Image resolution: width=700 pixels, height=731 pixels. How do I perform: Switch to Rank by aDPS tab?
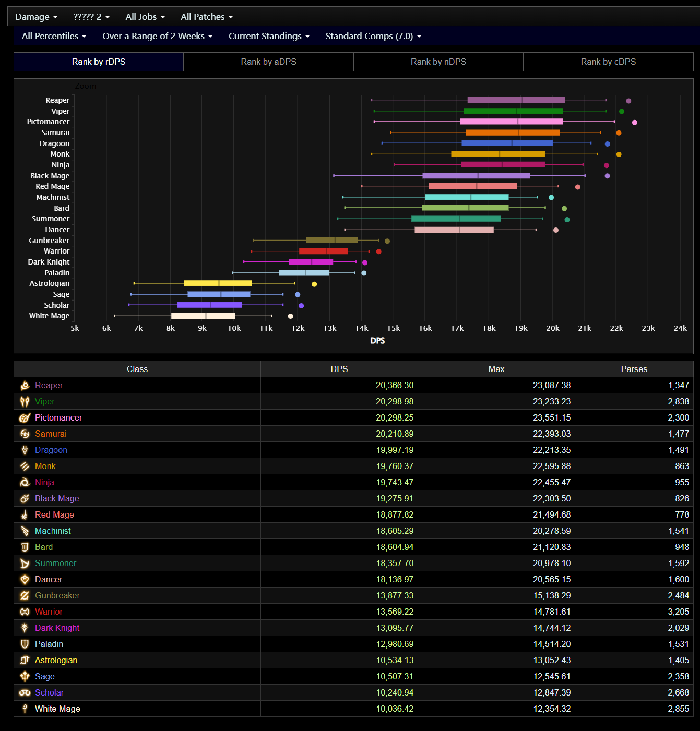[x=268, y=62]
